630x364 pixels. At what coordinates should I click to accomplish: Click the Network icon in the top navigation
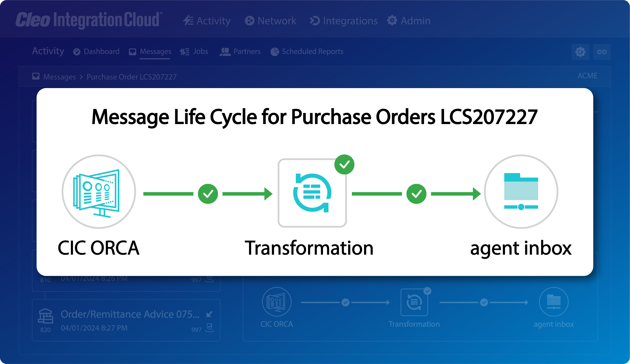click(250, 21)
